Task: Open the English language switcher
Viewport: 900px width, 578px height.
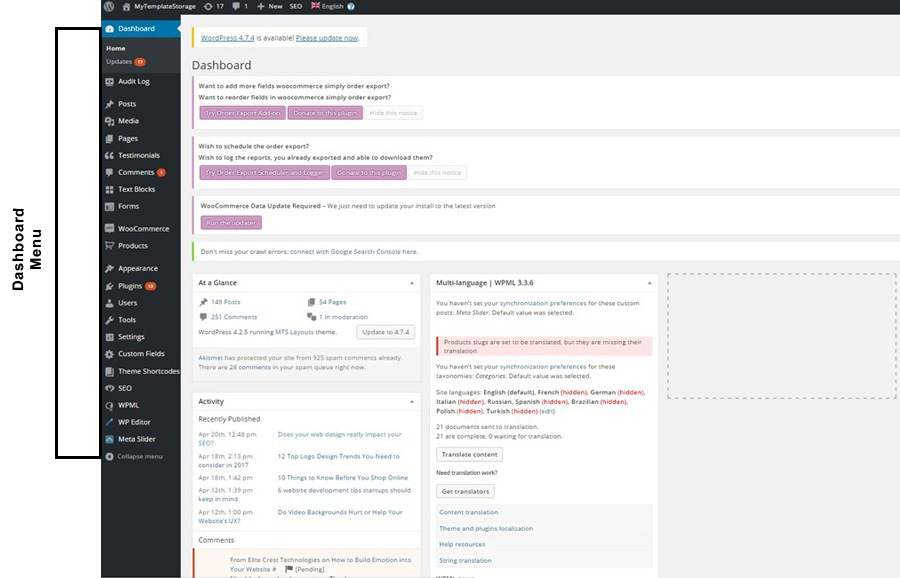Action: pyautogui.click(x=327, y=6)
